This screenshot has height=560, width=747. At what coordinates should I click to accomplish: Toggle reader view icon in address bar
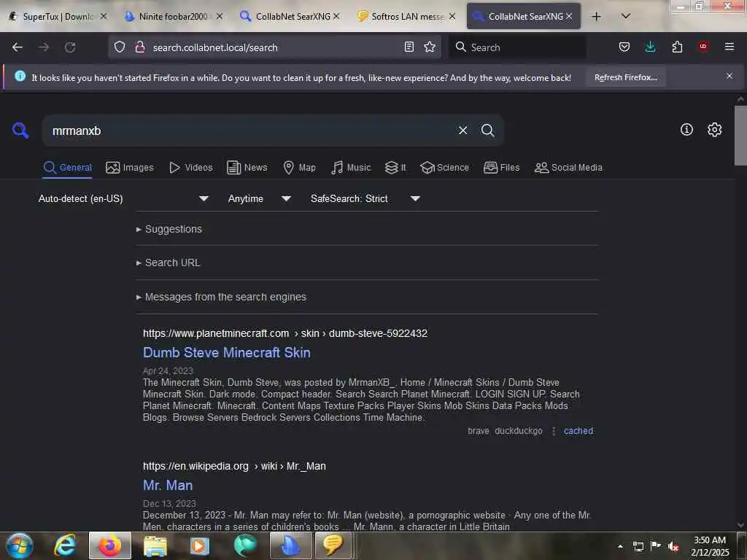coord(409,47)
